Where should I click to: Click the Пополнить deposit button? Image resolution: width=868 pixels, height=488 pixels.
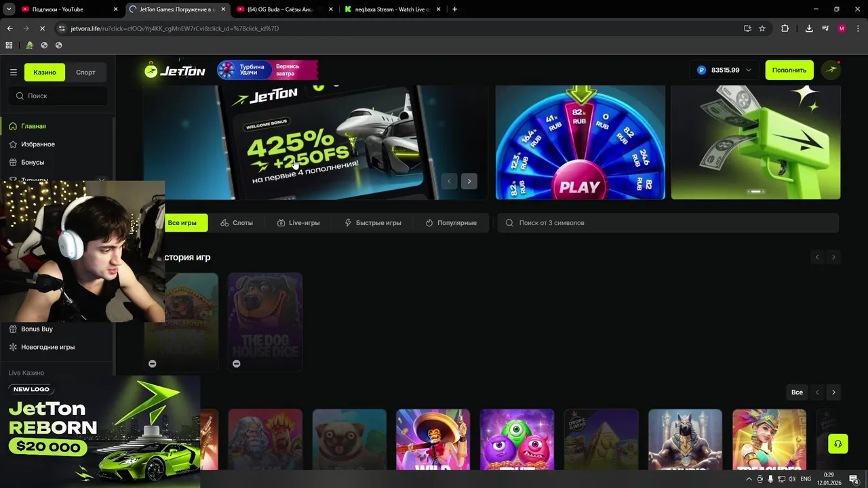tap(789, 70)
